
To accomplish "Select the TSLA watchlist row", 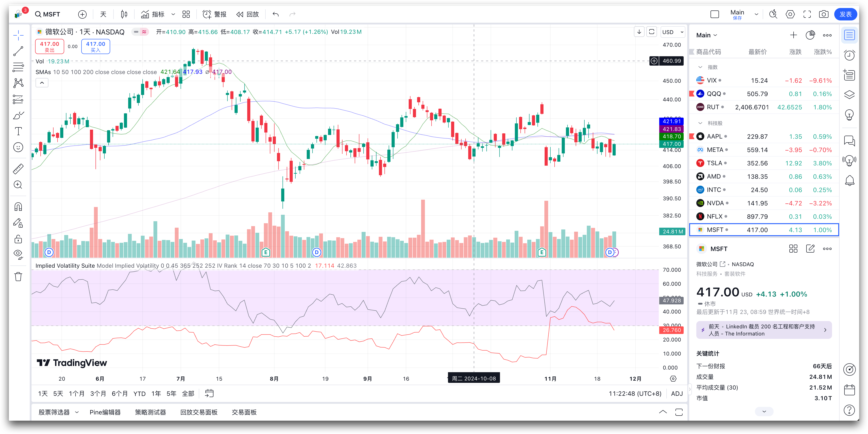I will click(764, 163).
